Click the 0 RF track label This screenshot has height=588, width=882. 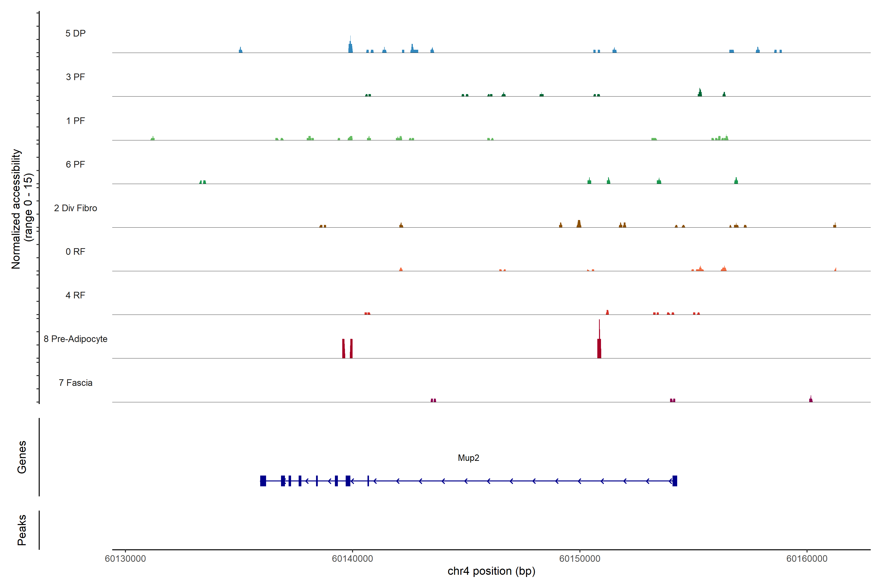click(75, 252)
